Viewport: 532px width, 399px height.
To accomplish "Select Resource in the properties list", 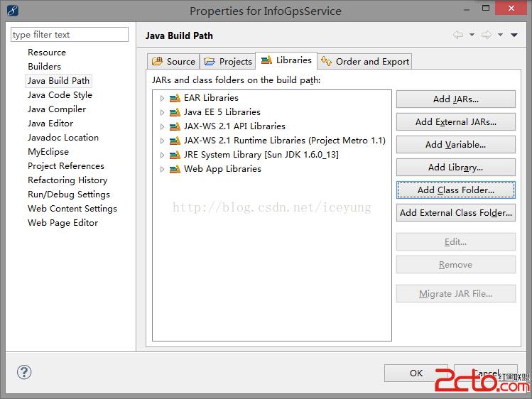I will (47, 53).
